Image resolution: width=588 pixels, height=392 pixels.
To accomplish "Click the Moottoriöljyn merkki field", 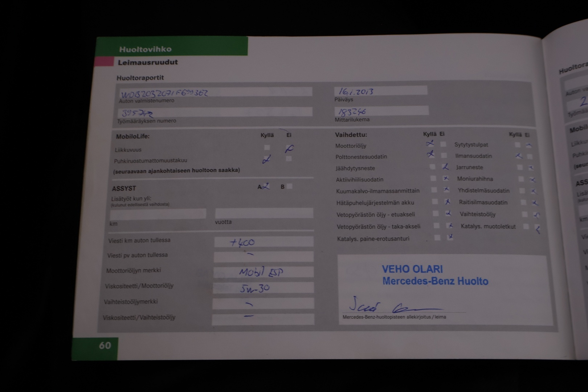I will pyautogui.click(x=264, y=272).
